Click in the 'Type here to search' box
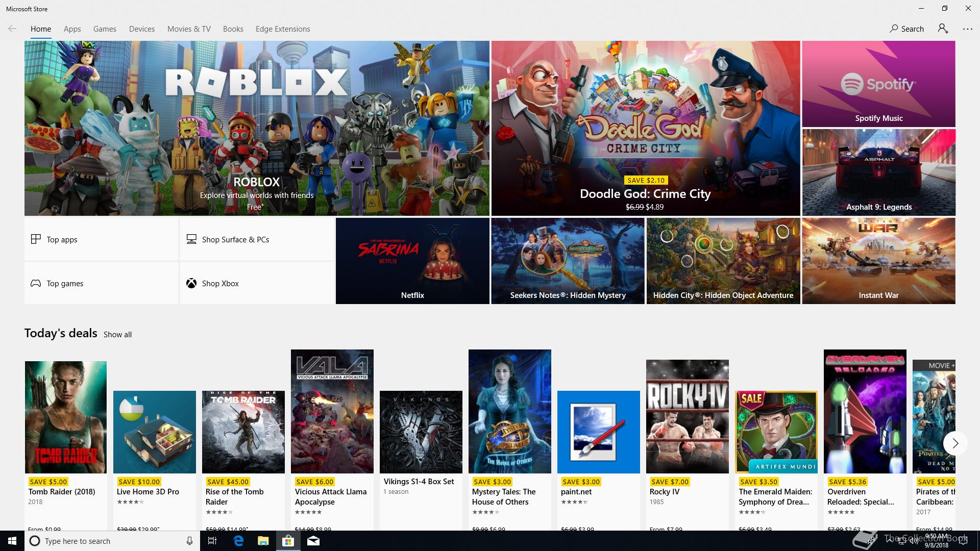Image resolution: width=980 pixels, height=551 pixels. click(x=113, y=541)
